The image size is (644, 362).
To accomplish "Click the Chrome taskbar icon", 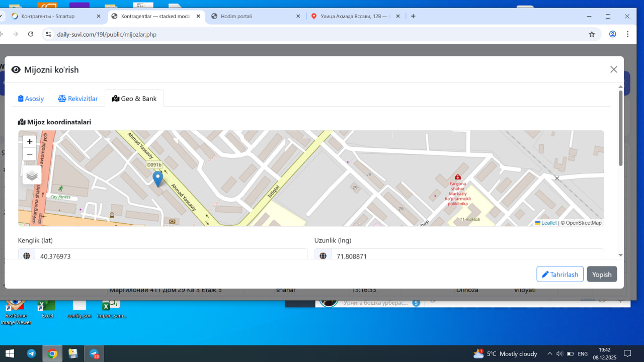I will pyautogui.click(x=52, y=353).
